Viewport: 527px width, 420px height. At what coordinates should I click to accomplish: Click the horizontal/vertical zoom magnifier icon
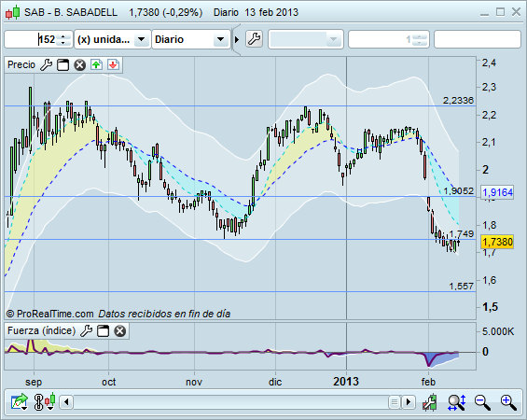456,402
